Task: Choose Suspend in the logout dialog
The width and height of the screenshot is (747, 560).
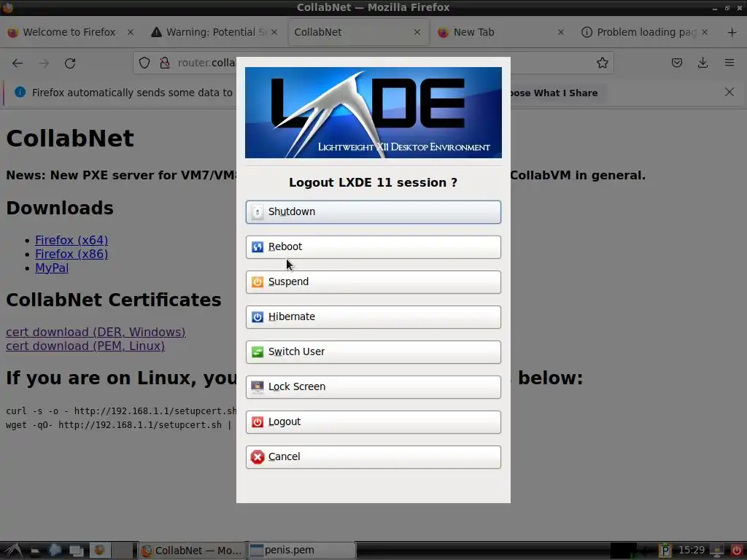Action: (x=373, y=282)
